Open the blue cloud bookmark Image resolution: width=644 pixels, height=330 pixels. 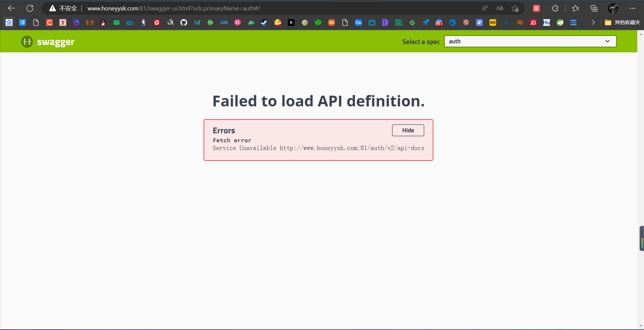pos(130,22)
